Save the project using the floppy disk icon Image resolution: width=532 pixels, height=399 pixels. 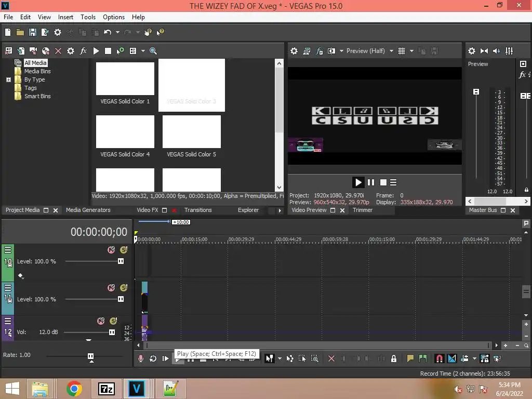33,32
